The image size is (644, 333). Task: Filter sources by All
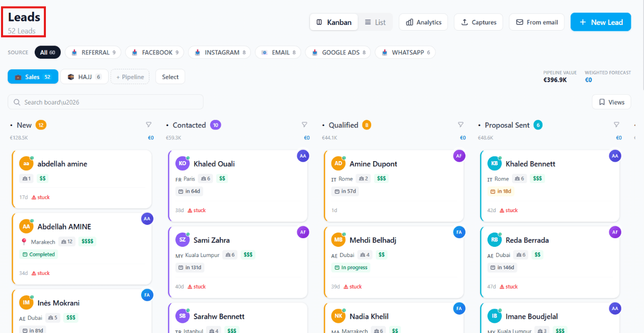pyautogui.click(x=48, y=53)
